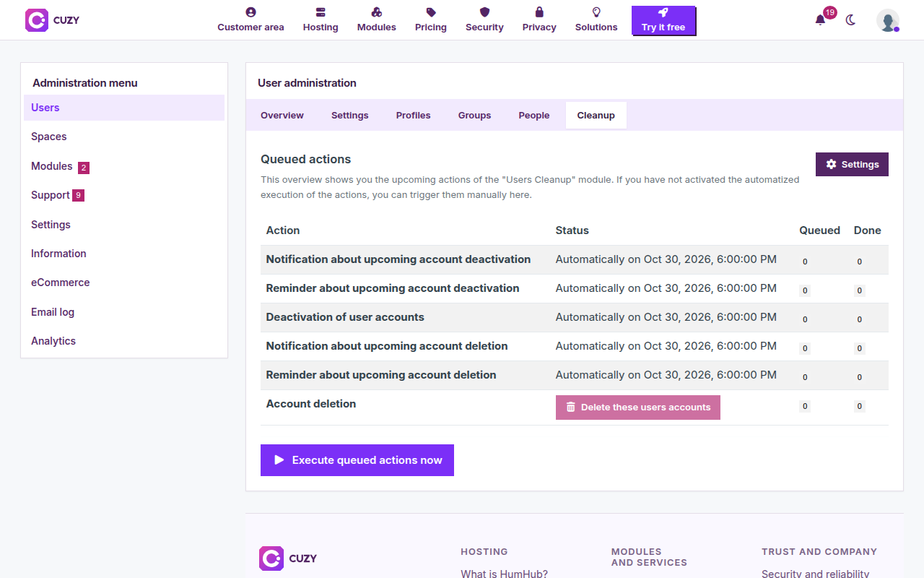Open the Profiles tab

click(x=414, y=116)
